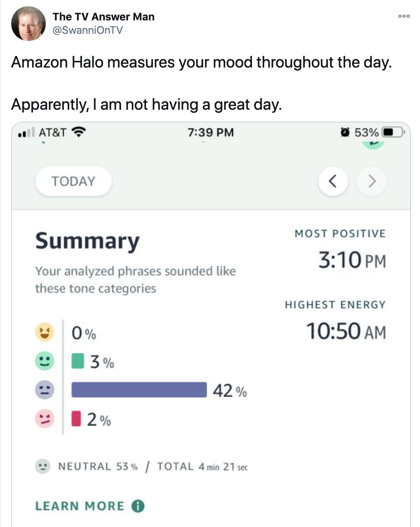Go to next day with right chevron
Viewport: 420px width, 527px height.
pos(372,181)
